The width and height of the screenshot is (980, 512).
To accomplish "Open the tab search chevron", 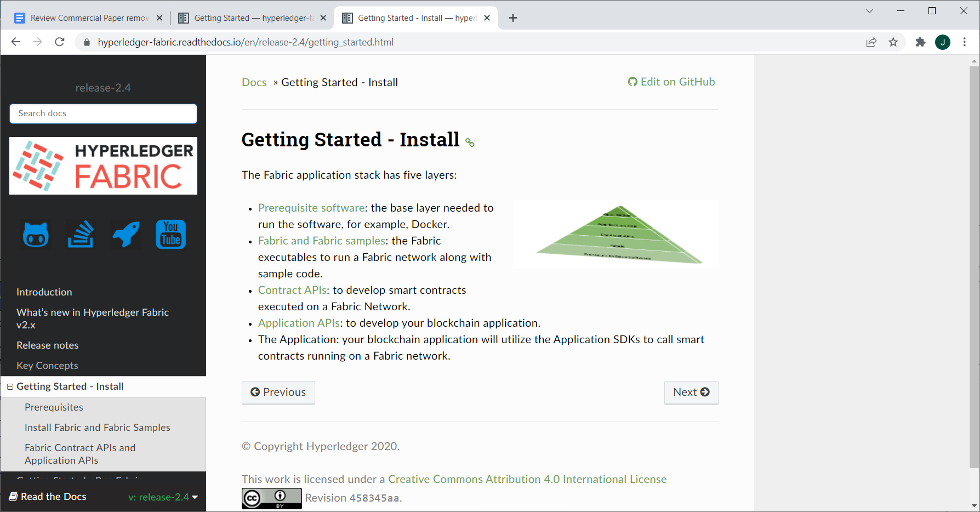I will point(870,11).
